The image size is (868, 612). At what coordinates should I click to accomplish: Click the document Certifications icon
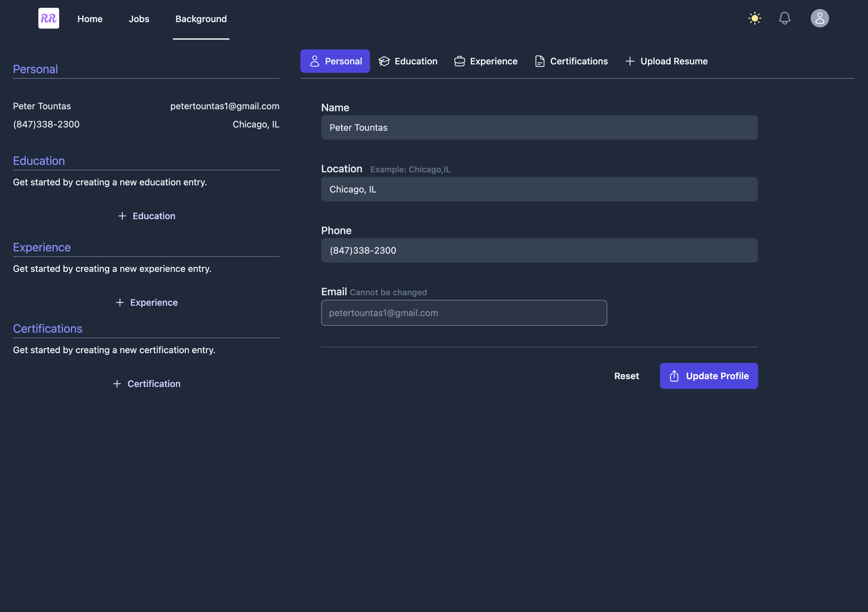tap(539, 61)
